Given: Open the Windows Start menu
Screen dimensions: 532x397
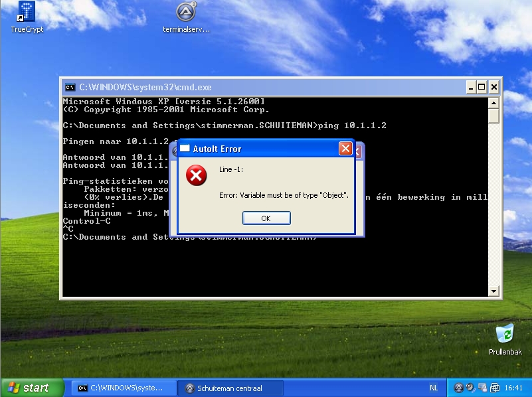Looking at the screenshot, I should click(33, 388).
